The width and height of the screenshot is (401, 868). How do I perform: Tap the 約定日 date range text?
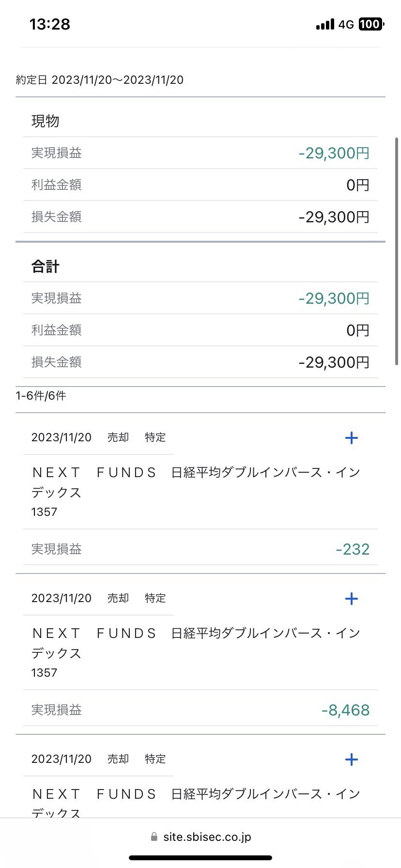[100, 80]
